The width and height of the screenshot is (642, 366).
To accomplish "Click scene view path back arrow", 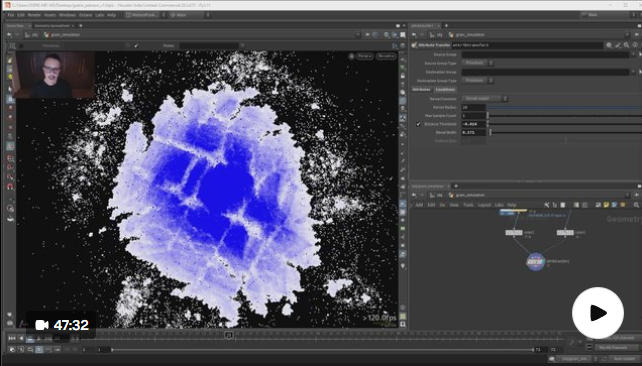I will [9, 35].
